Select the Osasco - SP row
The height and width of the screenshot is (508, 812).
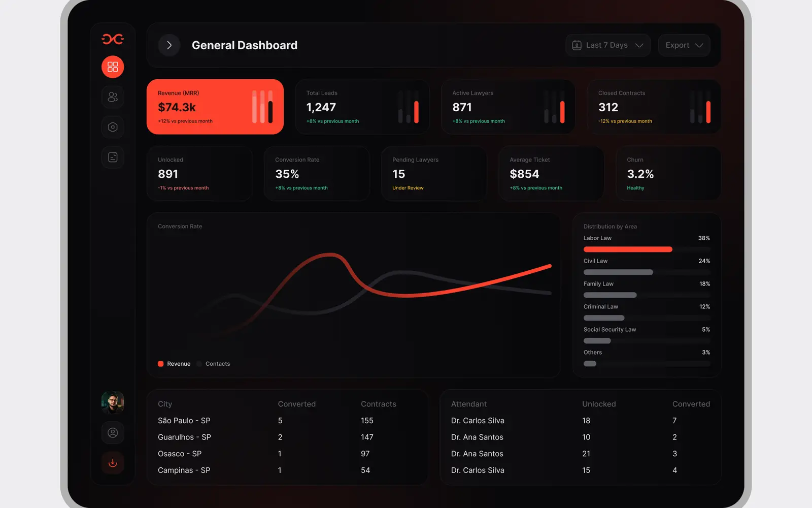point(287,454)
